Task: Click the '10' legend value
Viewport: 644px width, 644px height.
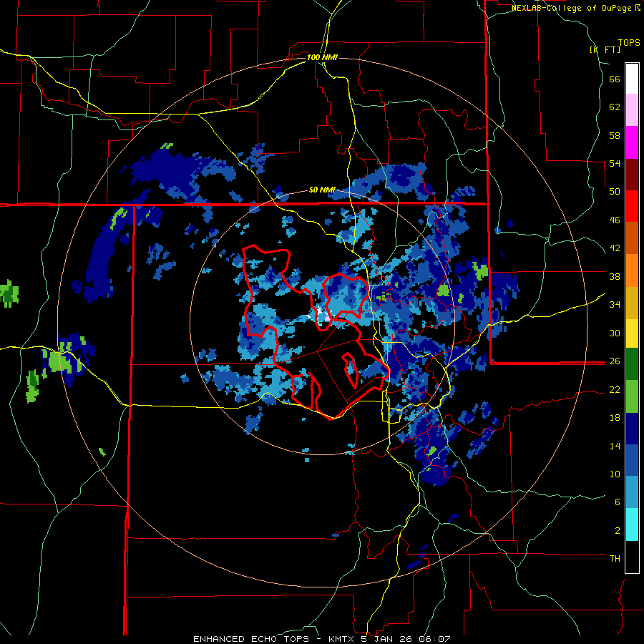Action: click(615, 474)
